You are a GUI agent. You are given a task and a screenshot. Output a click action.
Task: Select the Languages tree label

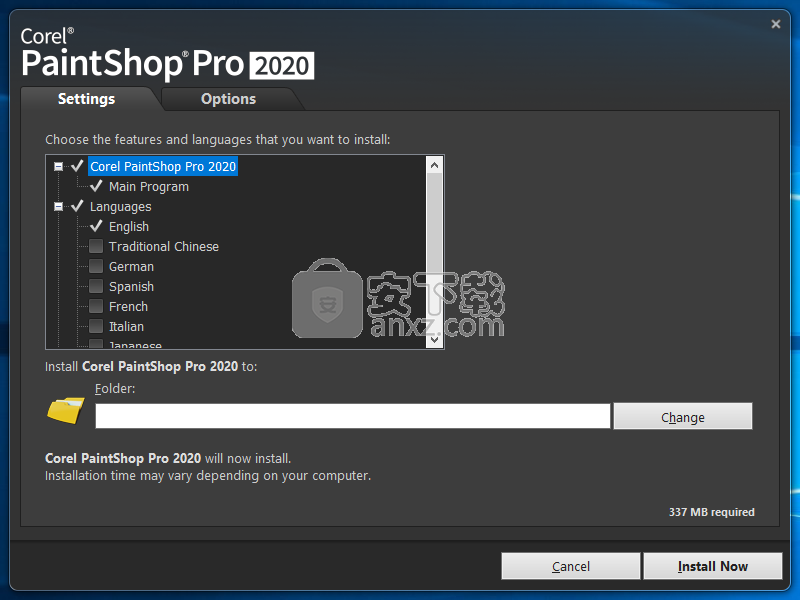[120, 207]
